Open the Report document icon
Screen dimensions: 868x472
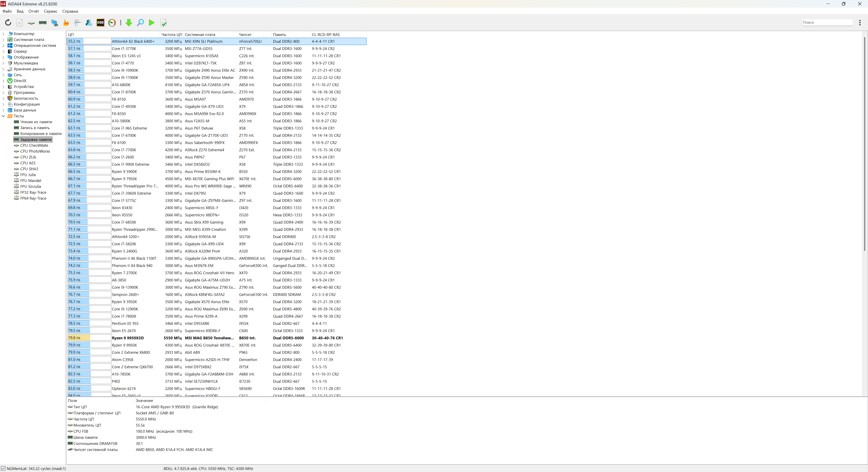[19, 23]
